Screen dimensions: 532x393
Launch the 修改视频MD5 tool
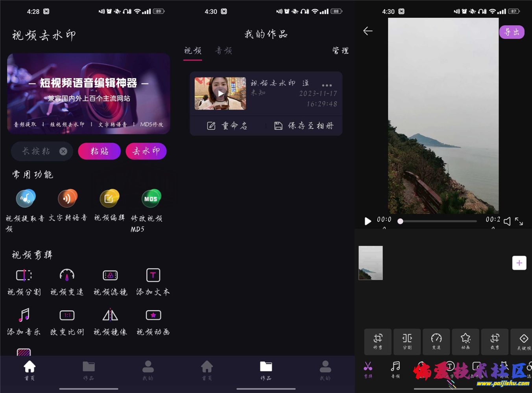click(151, 199)
